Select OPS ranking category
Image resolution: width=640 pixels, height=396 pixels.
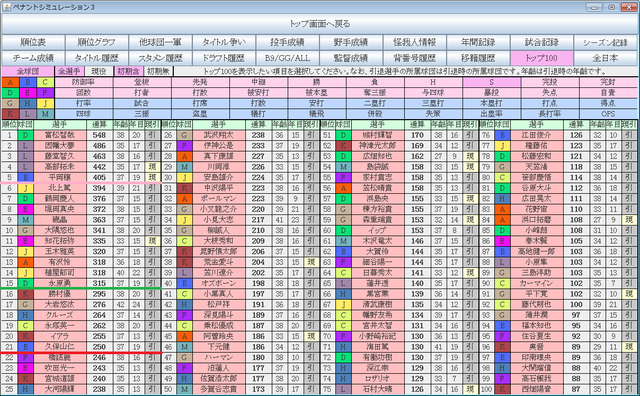pos(608,114)
